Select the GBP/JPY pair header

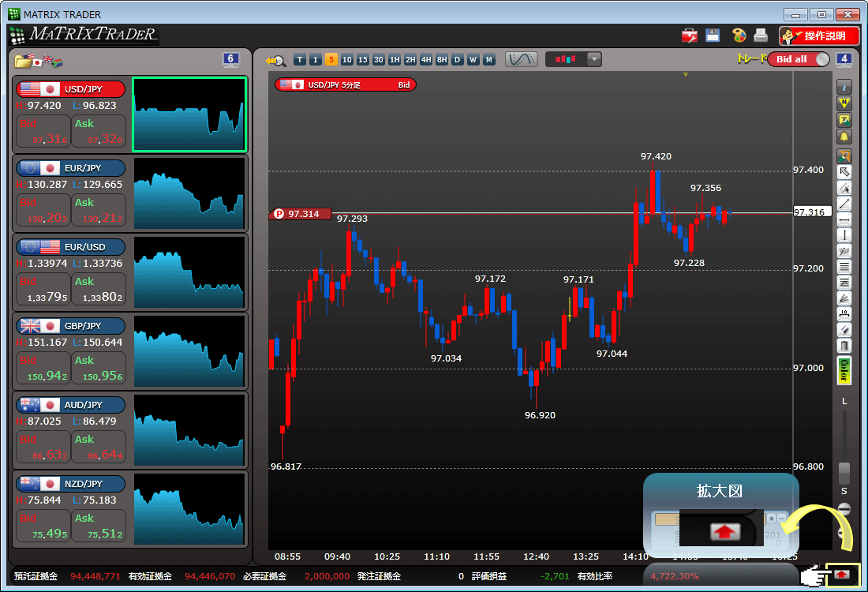pyautogui.click(x=70, y=326)
